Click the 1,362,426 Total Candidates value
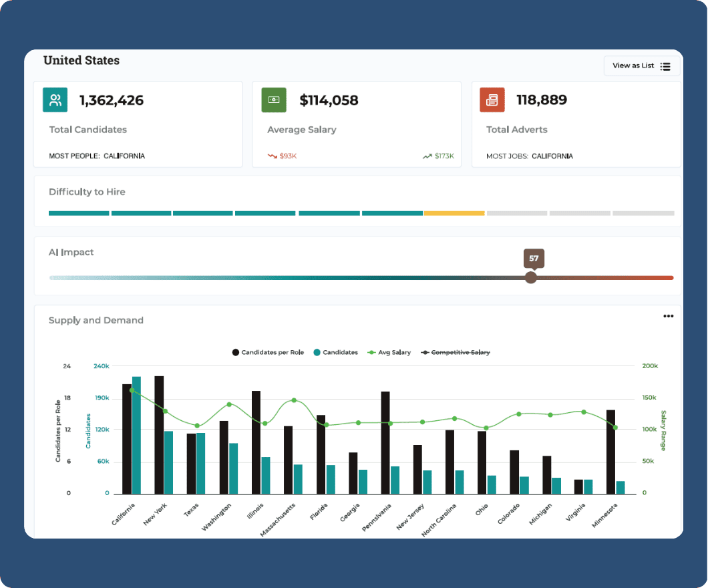Screen dimensions: 708x588 click(112, 100)
